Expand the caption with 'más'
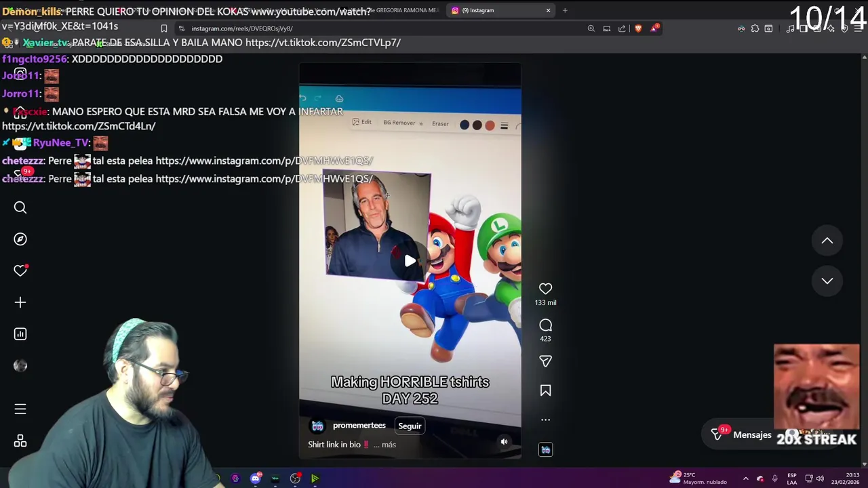 [x=389, y=445]
